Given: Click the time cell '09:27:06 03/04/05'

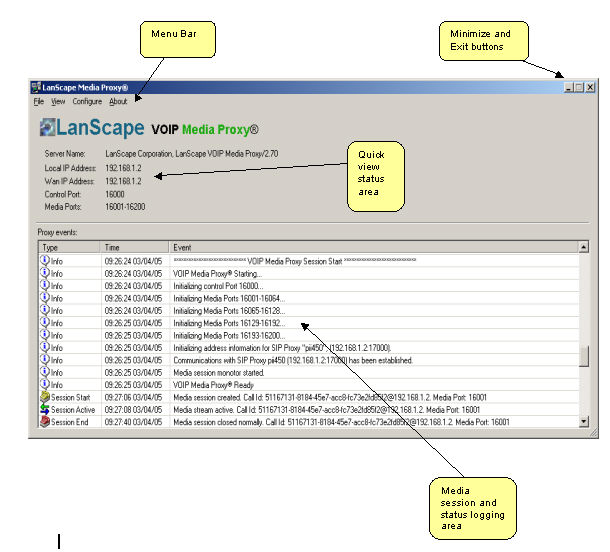Looking at the screenshot, I should pos(133,398).
